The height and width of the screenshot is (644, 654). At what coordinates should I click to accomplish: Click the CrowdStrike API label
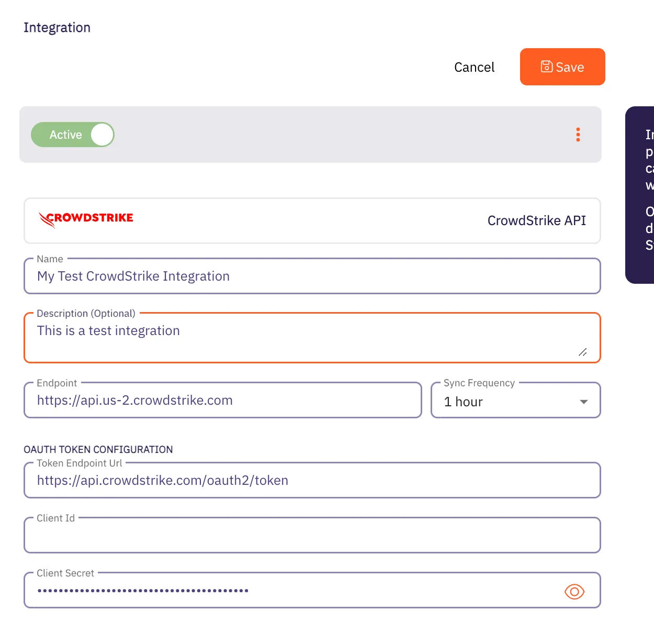pyautogui.click(x=537, y=220)
